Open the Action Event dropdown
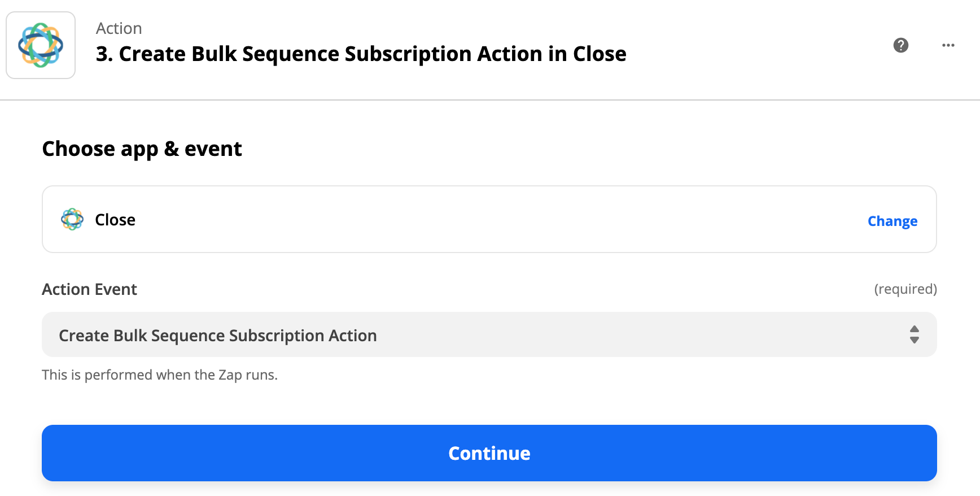The width and height of the screenshot is (980, 496). pos(489,335)
